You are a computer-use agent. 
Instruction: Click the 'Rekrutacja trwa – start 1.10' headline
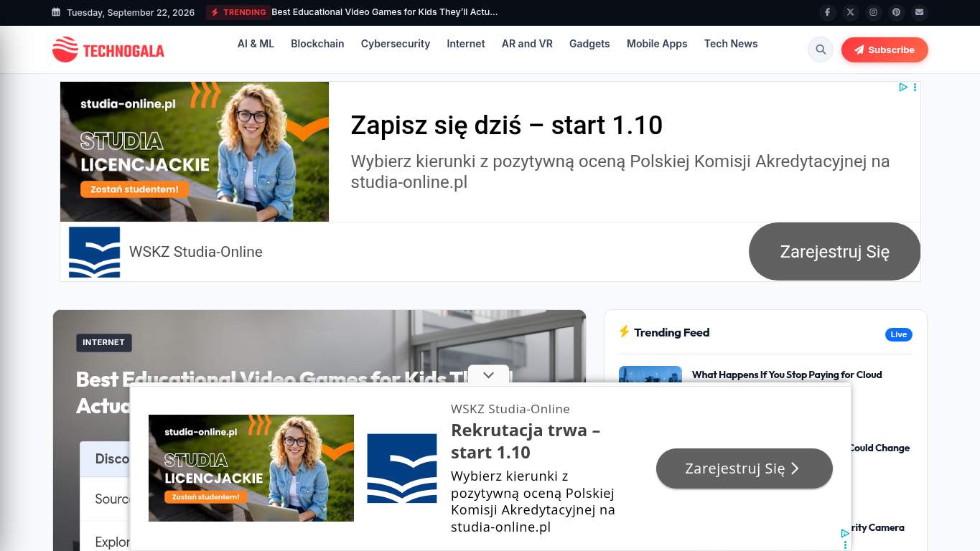coord(526,441)
